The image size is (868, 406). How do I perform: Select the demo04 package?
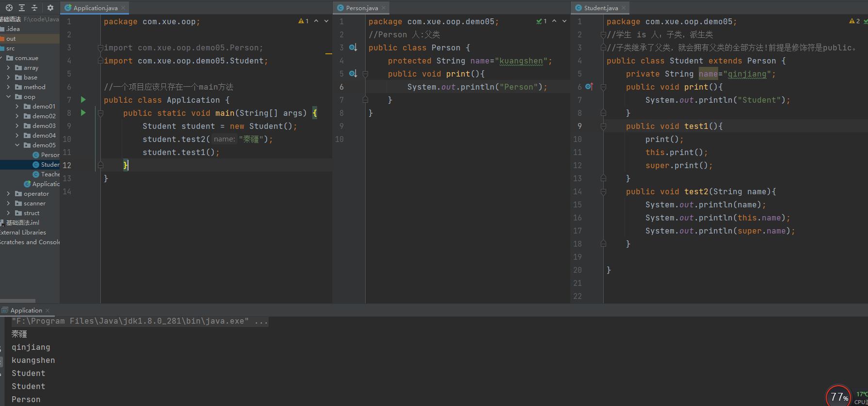click(44, 136)
